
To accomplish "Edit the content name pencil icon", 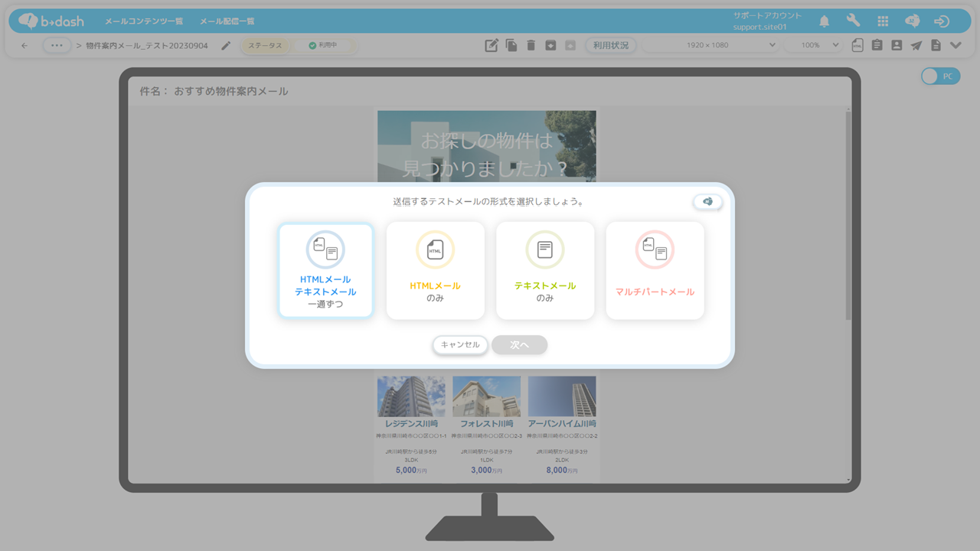I will [226, 46].
